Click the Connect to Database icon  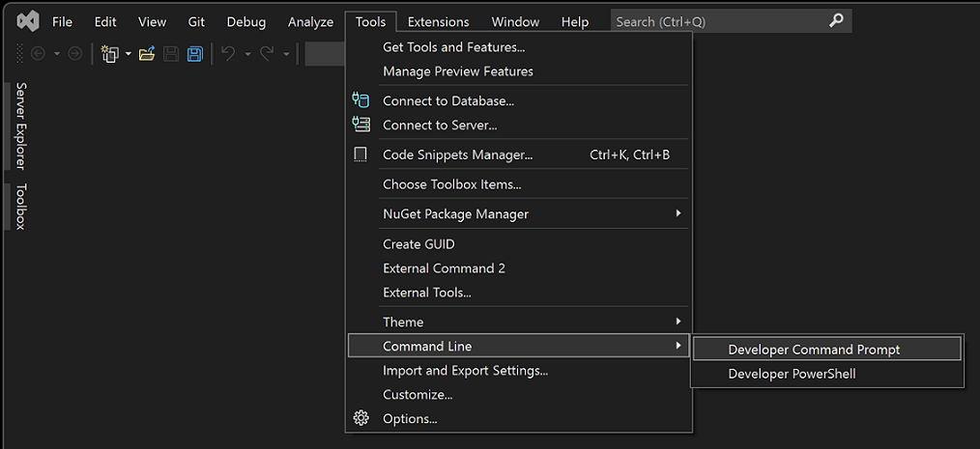tap(361, 100)
